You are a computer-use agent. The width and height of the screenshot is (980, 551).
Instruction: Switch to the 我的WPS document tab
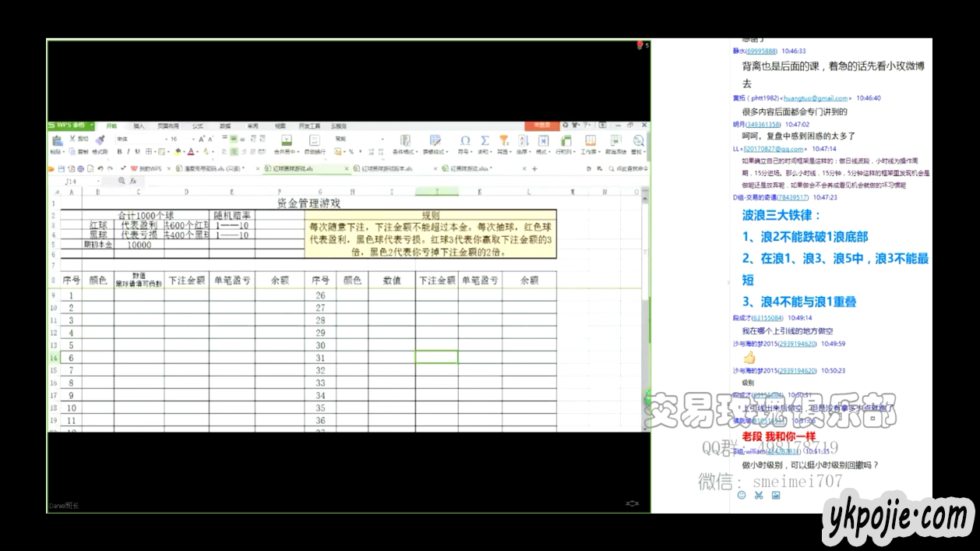coord(150,168)
